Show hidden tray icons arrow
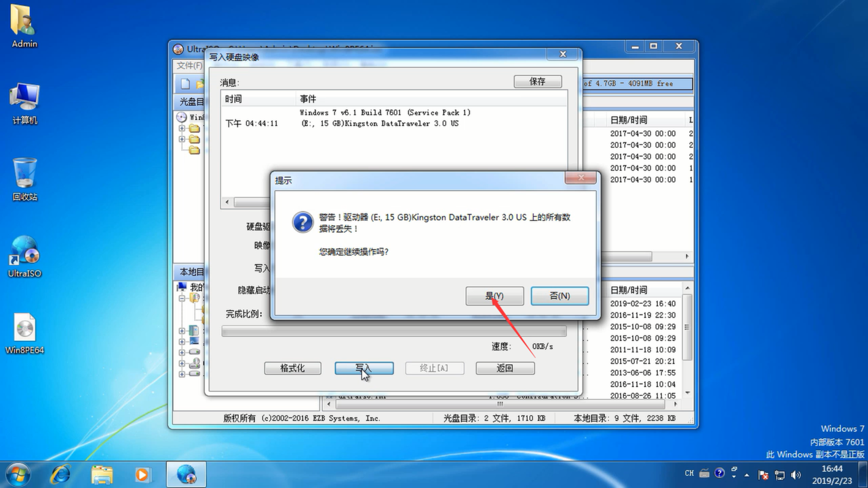Screen dimensions: 868x488 747,474
